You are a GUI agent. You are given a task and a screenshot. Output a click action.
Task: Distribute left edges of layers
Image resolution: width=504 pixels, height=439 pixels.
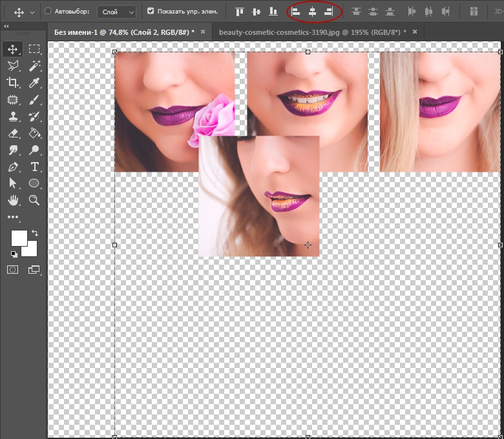point(412,12)
